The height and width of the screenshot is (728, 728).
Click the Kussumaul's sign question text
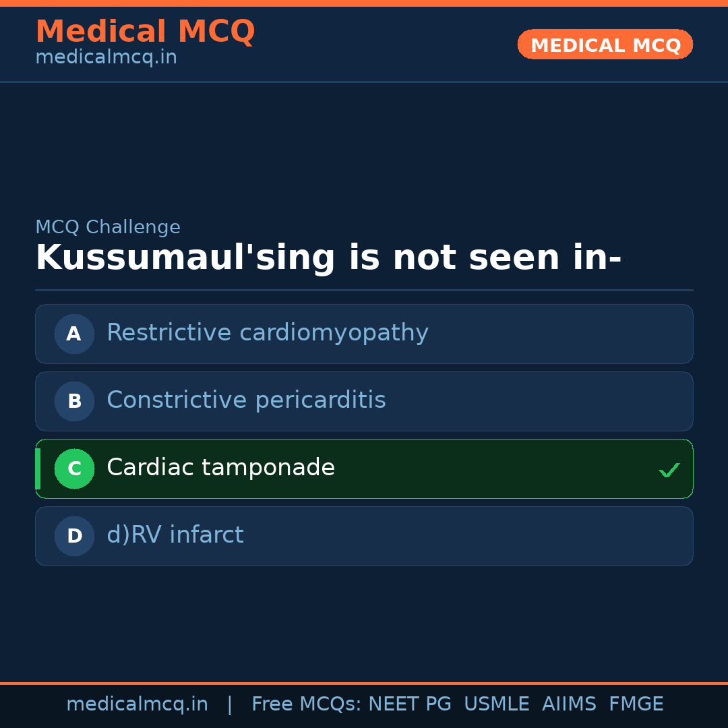coord(328,258)
